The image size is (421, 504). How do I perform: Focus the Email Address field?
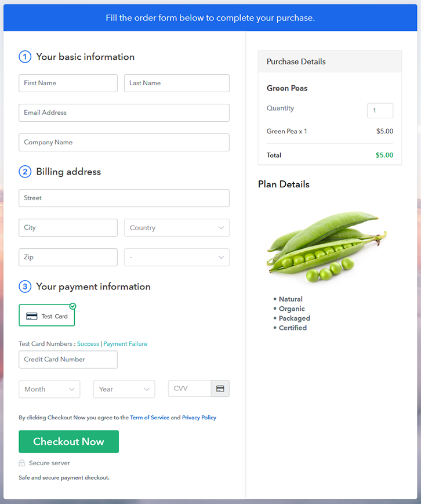click(124, 113)
